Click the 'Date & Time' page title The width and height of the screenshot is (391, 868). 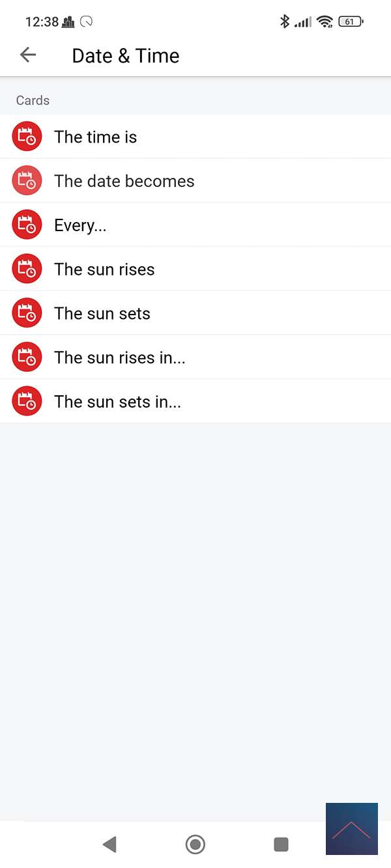pyautogui.click(x=126, y=56)
